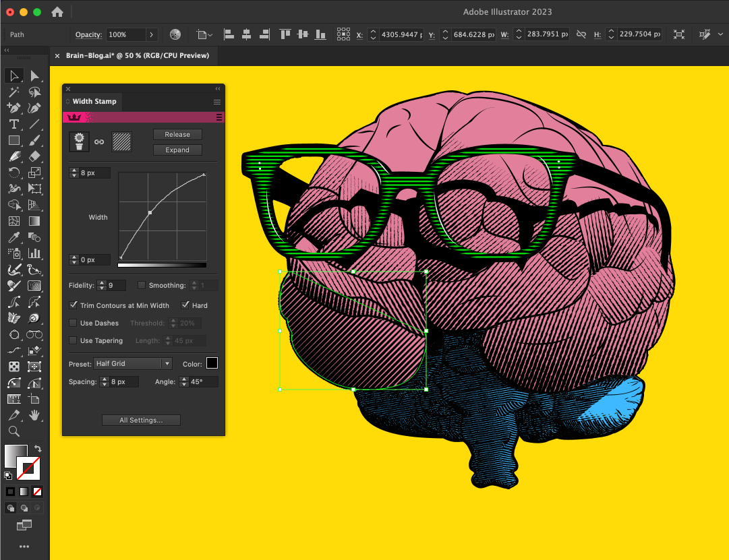Open Recolor Artwork wheel icon
The image size is (729, 560).
coord(175,34)
